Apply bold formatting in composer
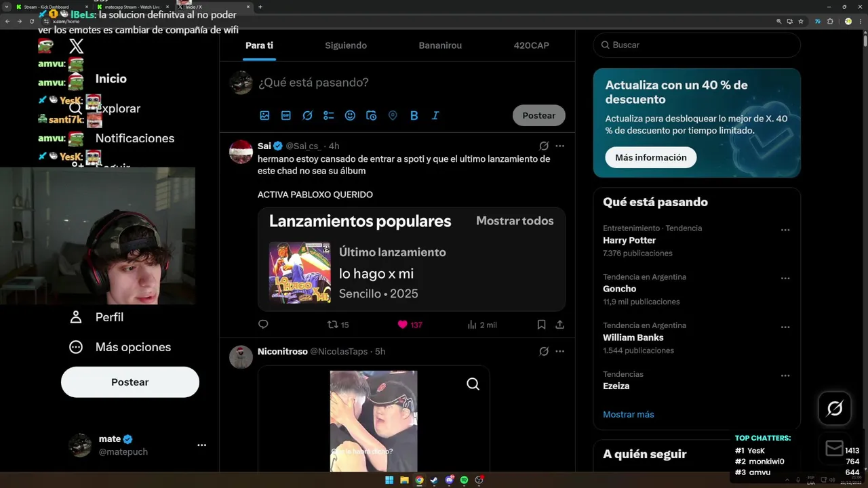 click(414, 116)
